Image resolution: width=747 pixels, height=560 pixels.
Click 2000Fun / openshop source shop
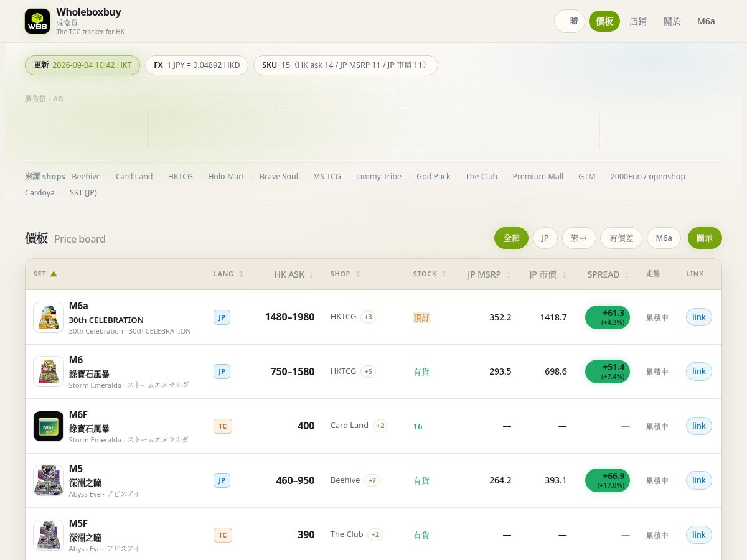tap(647, 177)
